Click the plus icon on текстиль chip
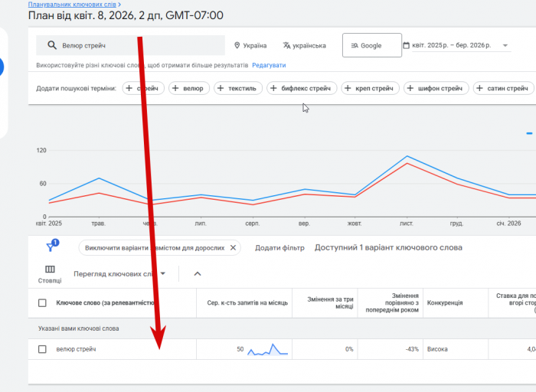Image resolution: width=536 pixels, height=392 pixels. (221, 88)
